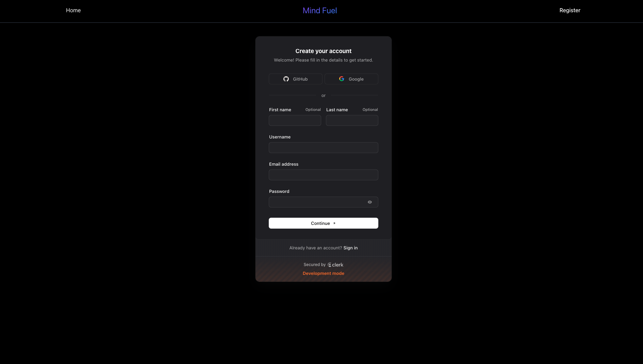Click the Create your account heading

[x=324, y=51]
